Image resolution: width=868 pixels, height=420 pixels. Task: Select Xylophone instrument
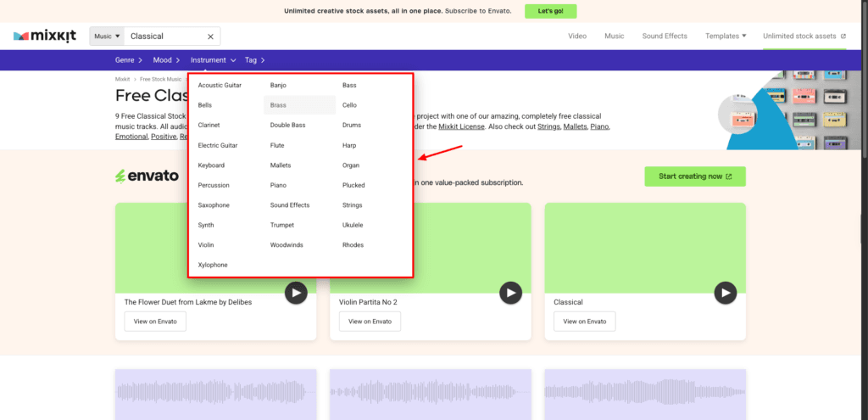(213, 265)
